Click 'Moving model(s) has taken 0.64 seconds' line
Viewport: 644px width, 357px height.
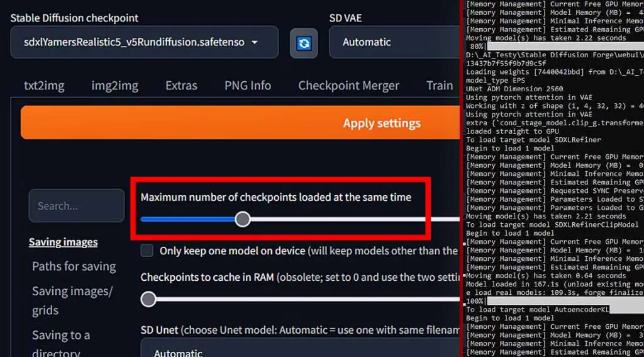546,276
